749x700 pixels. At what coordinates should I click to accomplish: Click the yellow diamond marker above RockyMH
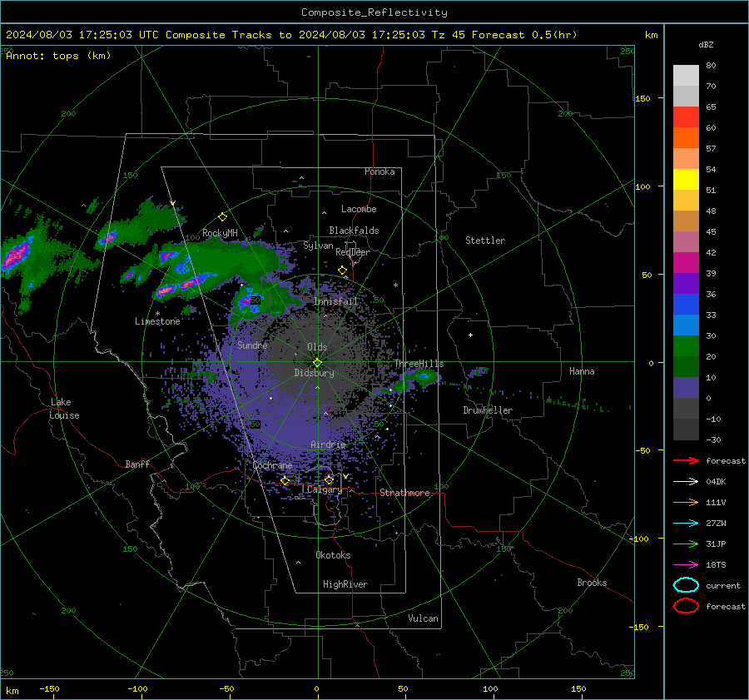(222, 217)
